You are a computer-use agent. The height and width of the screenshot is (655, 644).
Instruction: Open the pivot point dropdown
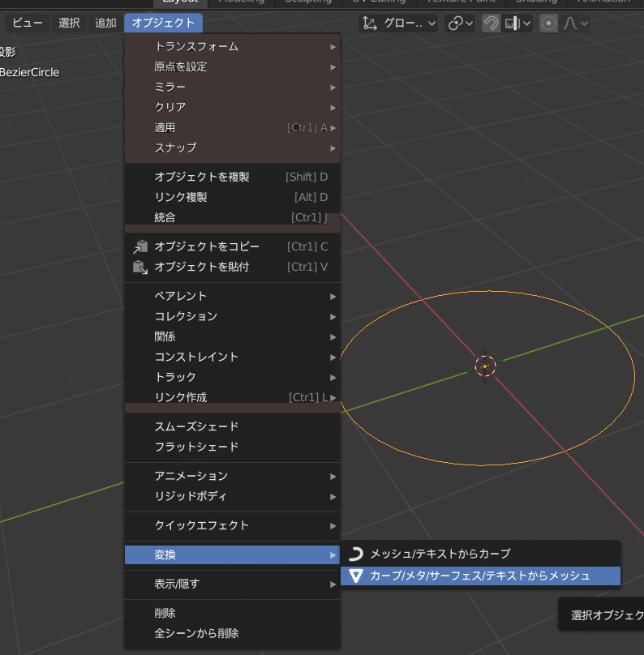[x=460, y=24]
